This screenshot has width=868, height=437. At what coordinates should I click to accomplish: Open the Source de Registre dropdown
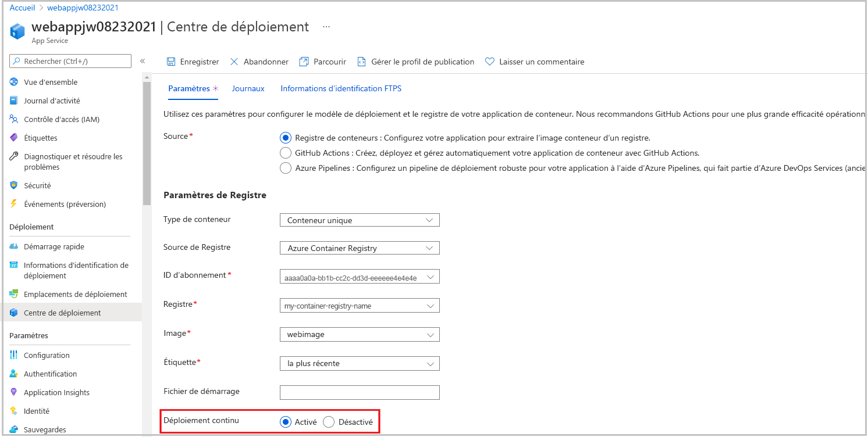pyautogui.click(x=360, y=248)
